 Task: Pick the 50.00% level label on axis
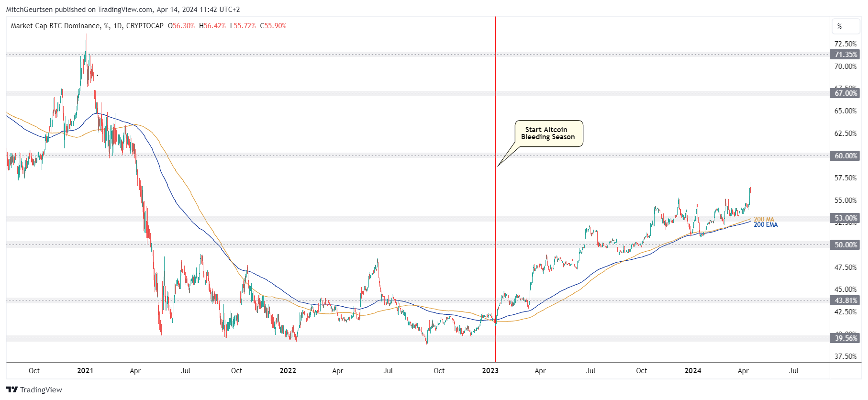(x=846, y=245)
